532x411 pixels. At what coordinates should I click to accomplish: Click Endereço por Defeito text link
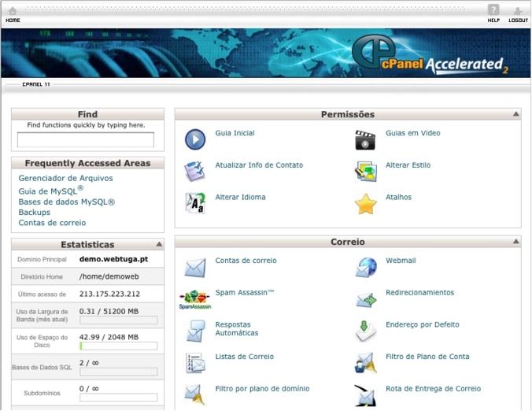pyautogui.click(x=422, y=324)
